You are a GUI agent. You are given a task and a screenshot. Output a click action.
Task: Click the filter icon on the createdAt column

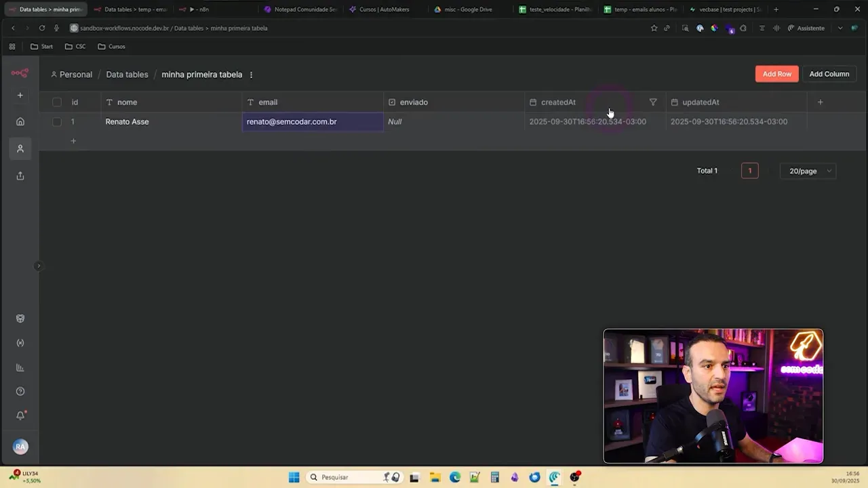click(x=652, y=102)
